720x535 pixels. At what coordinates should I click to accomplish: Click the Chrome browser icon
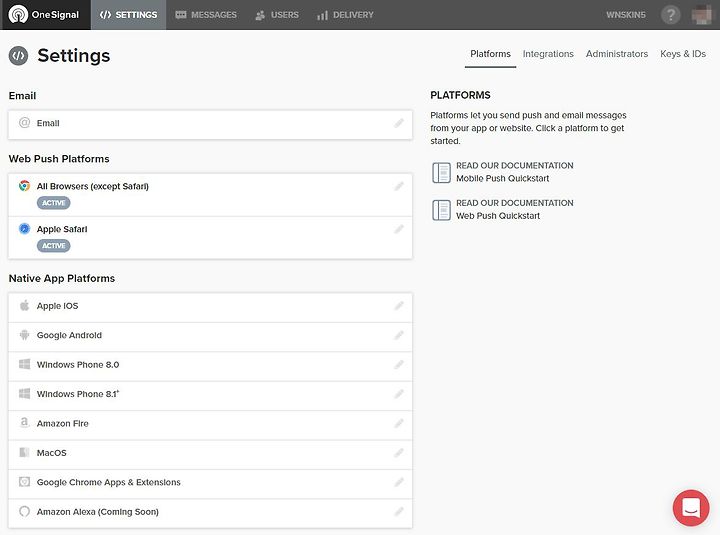24,186
